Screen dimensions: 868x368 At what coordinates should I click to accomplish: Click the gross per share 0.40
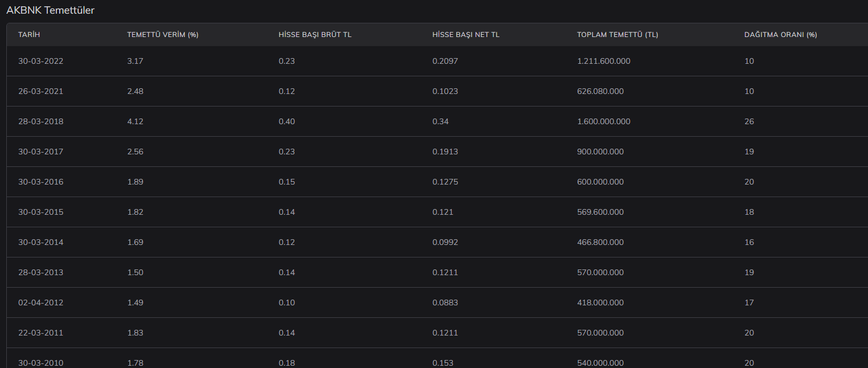coord(286,121)
